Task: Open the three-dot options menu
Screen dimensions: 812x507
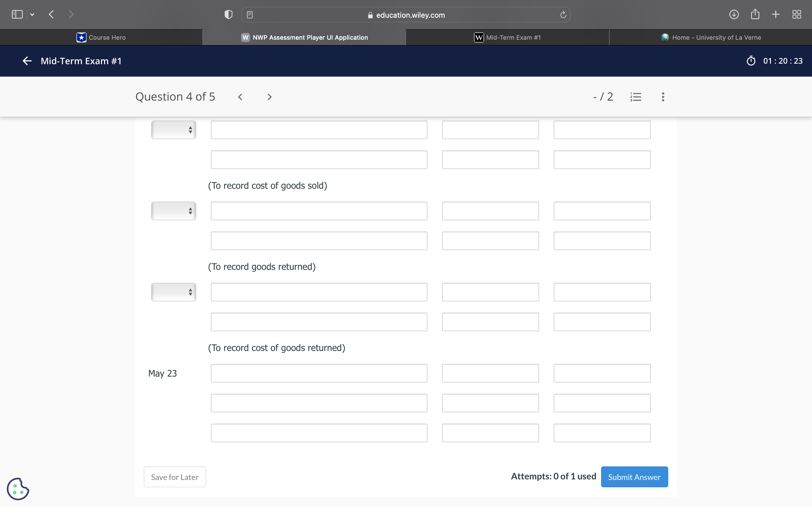Action: 663,97
